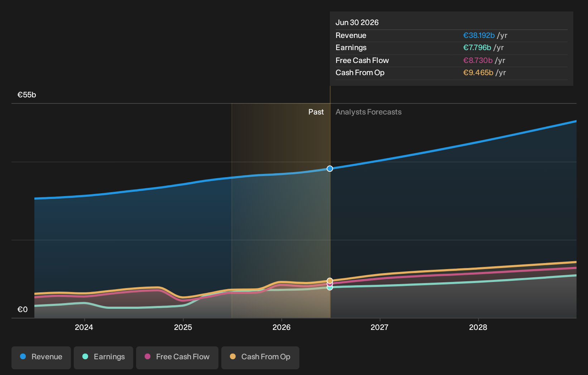Click the 'Free Cash Flow' tooltip row label
This screenshot has width=588, height=375.
click(362, 60)
